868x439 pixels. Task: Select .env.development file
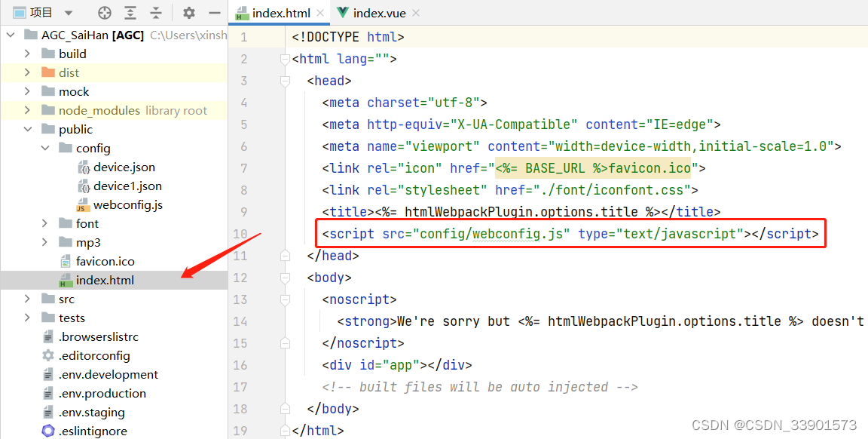[108, 374]
